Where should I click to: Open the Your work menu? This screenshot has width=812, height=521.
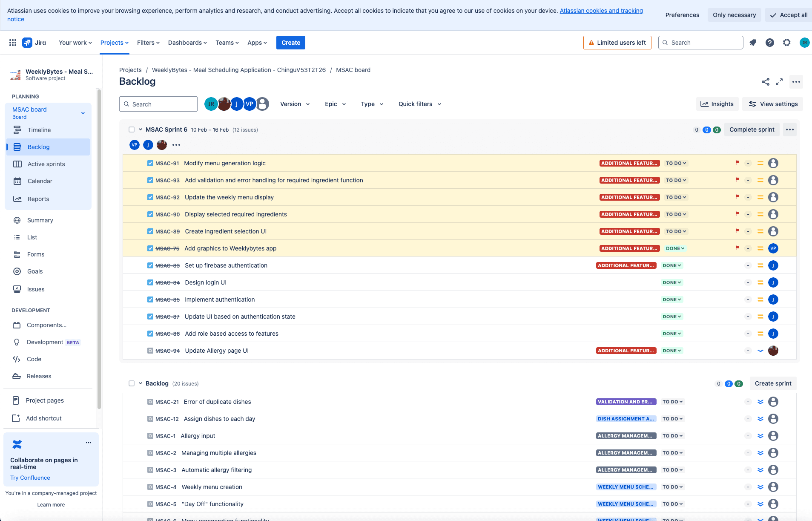pyautogui.click(x=75, y=43)
